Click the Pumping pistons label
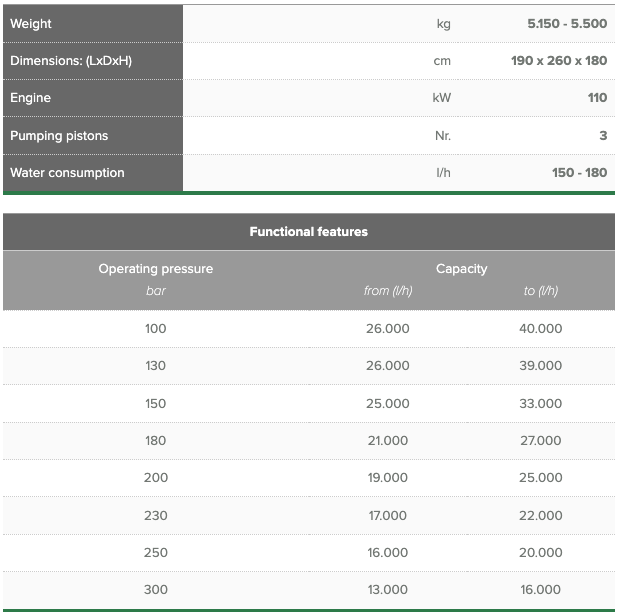 coord(59,135)
